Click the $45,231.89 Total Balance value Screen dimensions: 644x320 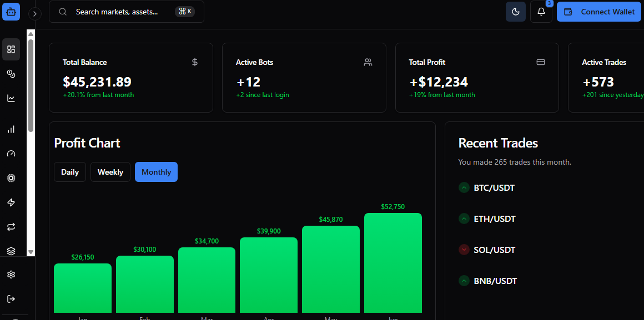point(97,82)
